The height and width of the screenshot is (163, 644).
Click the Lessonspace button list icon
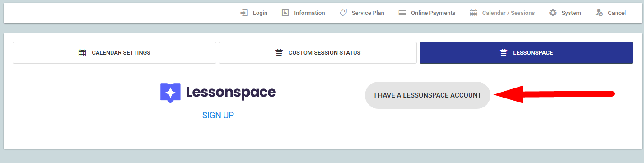coord(504,53)
